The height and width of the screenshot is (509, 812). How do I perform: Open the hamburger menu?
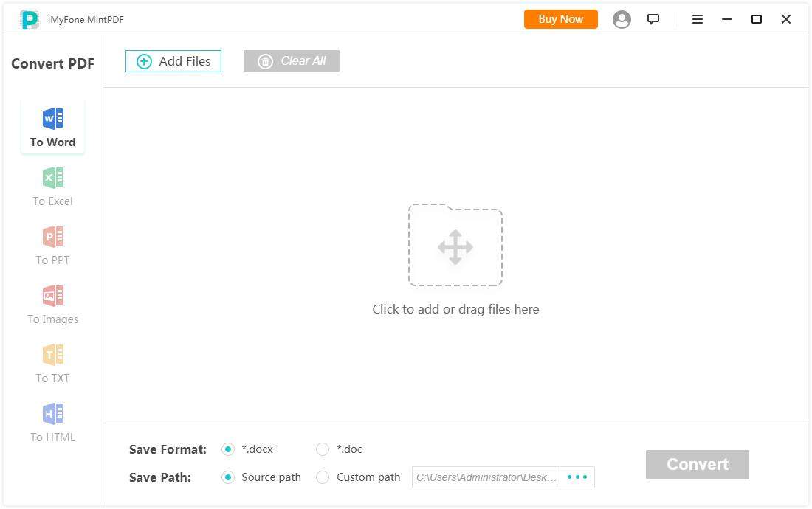point(697,19)
